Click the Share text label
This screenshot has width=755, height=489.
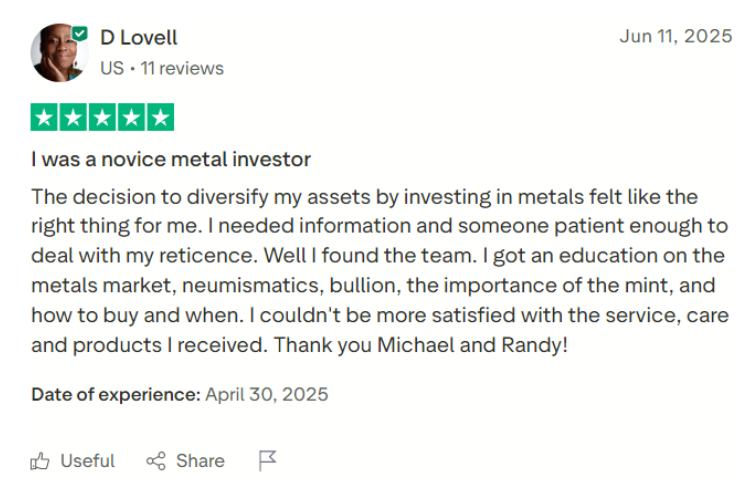coord(200,461)
